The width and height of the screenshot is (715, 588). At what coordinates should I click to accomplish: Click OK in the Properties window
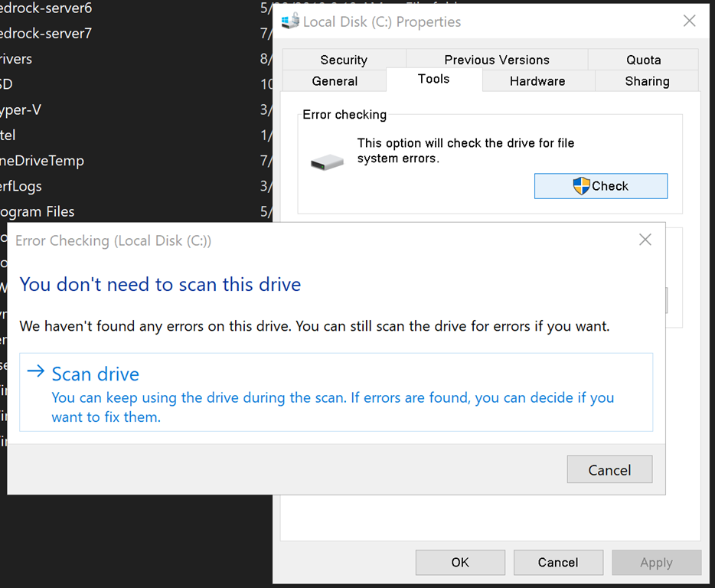[460, 563]
